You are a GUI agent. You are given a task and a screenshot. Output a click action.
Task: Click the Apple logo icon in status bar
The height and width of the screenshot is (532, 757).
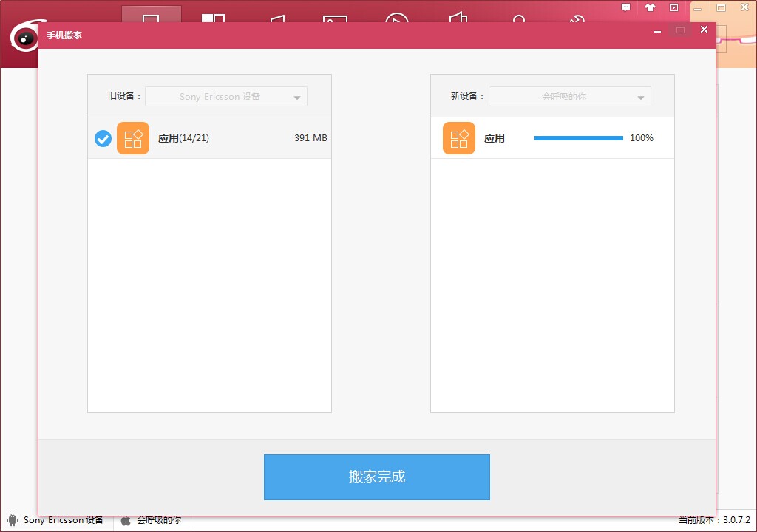tap(126, 520)
